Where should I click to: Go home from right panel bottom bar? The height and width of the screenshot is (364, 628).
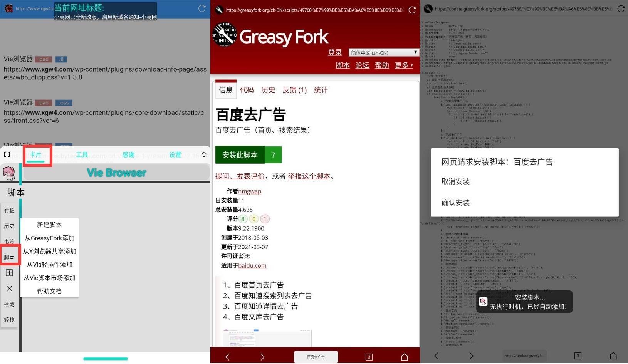pos(613,356)
